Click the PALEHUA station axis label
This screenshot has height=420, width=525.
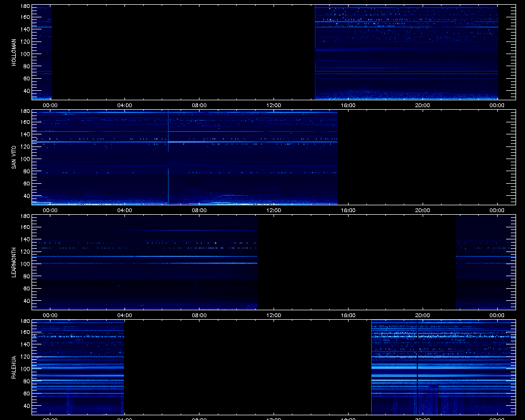click(x=14, y=367)
